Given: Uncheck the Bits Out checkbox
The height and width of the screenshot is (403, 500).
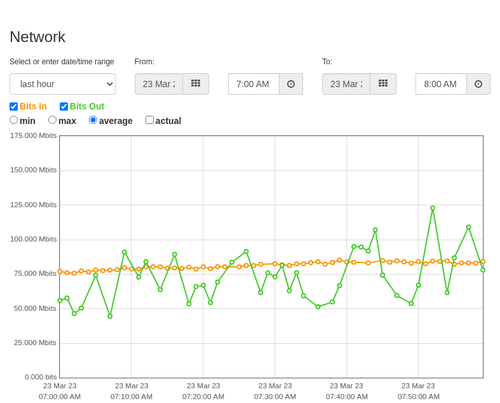Looking at the screenshot, I should pyautogui.click(x=64, y=106).
